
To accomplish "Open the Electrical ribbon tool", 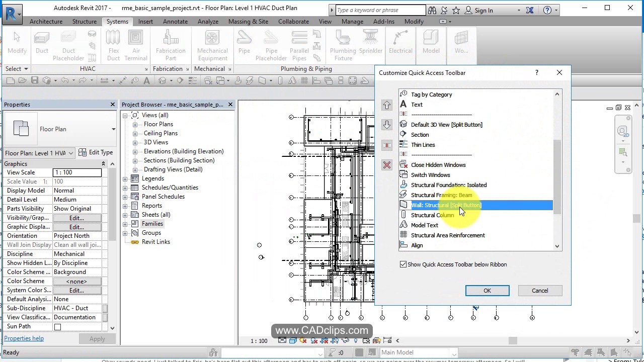I will (400, 43).
